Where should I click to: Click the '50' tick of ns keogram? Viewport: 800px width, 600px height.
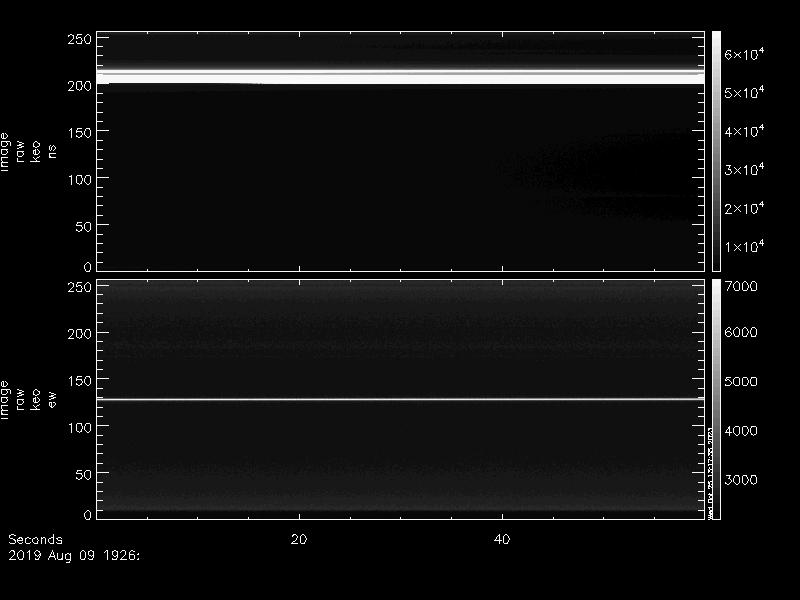pyautogui.click(x=84, y=227)
